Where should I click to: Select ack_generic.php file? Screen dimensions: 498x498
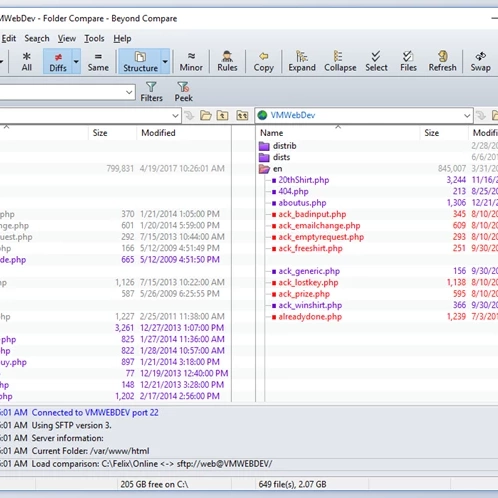click(309, 271)
